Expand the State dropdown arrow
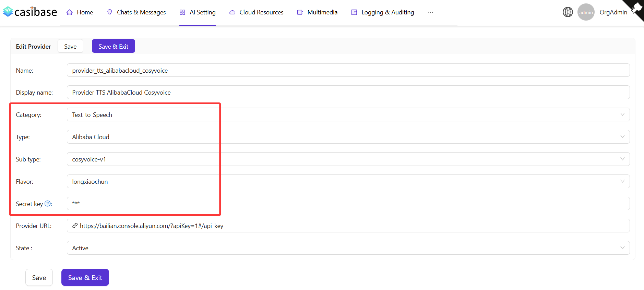This screenshot has width=644, height=290. pos(622,248)
